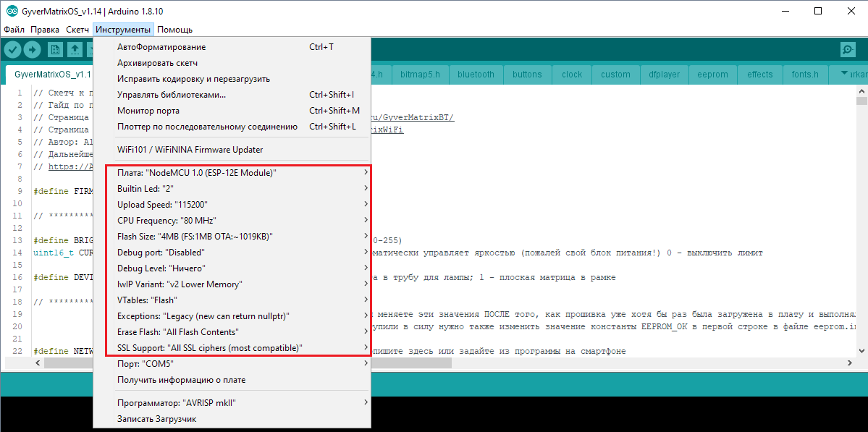
Task: Switch to the buttons tab
Action: (528, 74)
